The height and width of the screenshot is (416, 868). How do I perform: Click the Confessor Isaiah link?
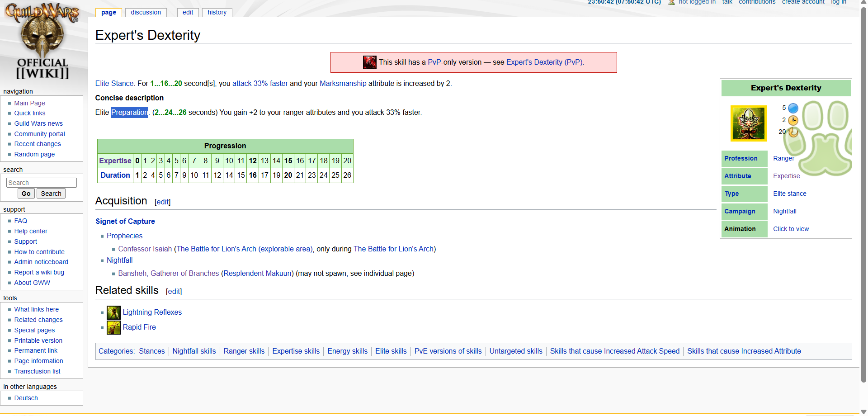click(145, 249)
